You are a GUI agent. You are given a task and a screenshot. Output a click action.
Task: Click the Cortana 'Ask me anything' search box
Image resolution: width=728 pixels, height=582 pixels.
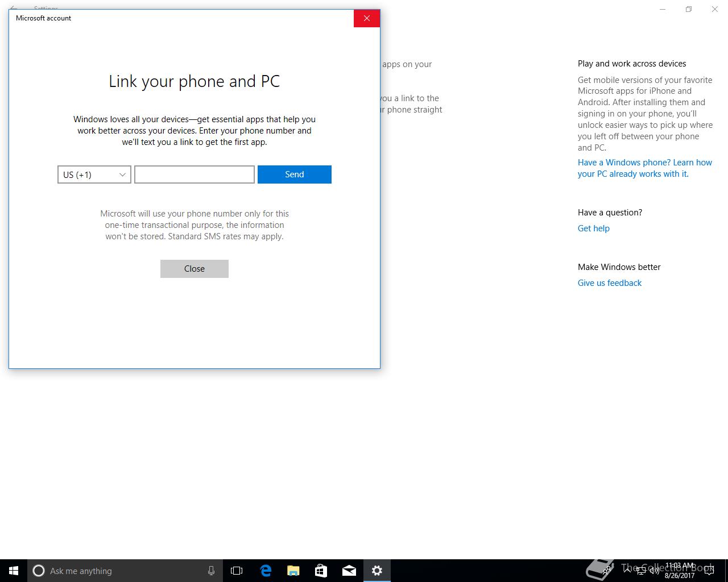point(125,571)
